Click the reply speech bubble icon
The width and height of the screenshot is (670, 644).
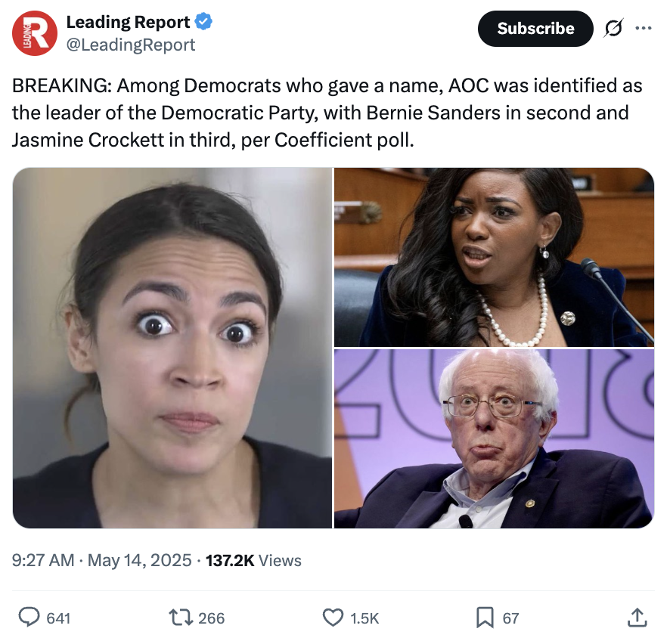29,618
